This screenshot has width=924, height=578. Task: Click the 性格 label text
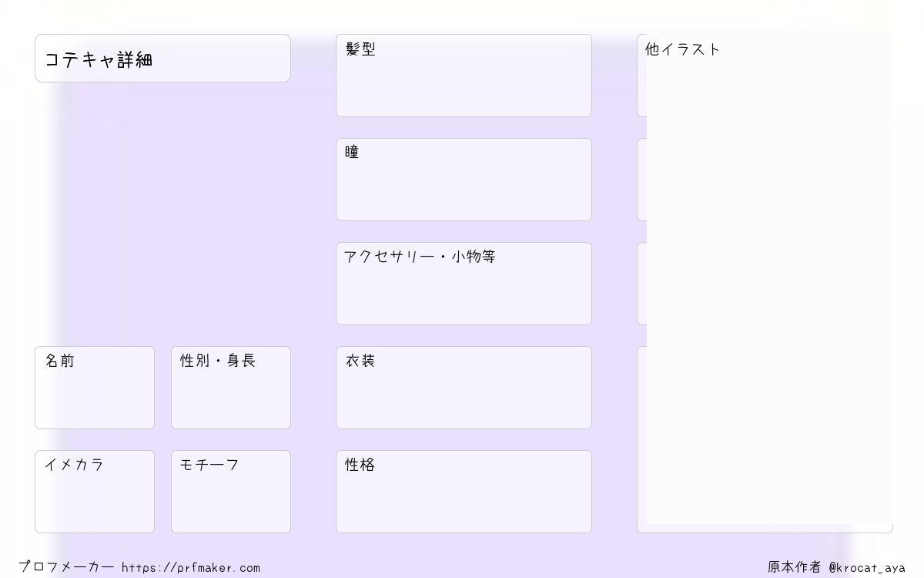point(360,465)
